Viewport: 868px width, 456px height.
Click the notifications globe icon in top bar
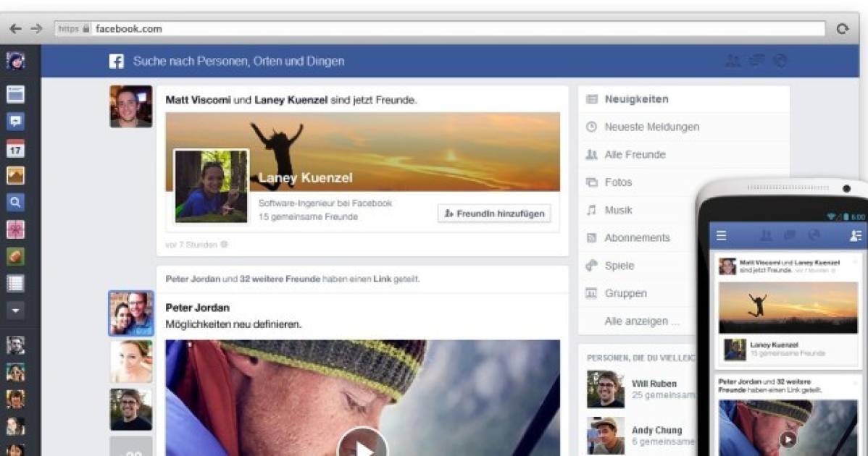pyautogui.click(x=780, y=61)
